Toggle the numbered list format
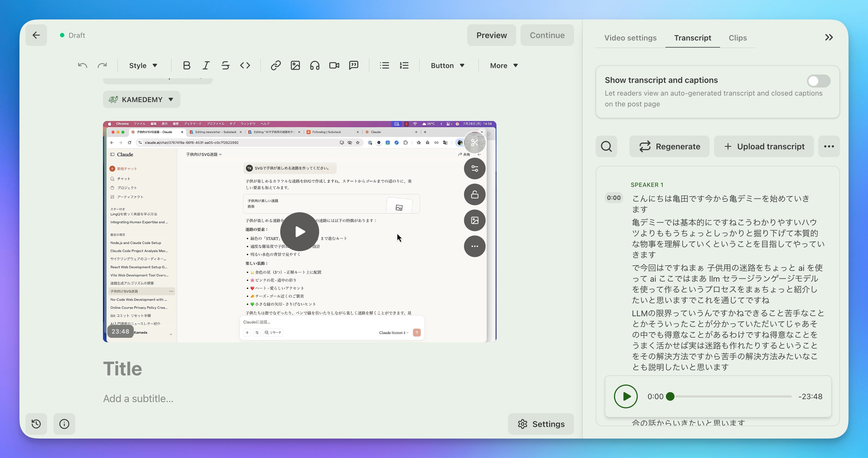The width and height of the screenshot is (868, 458). (404, 65)
